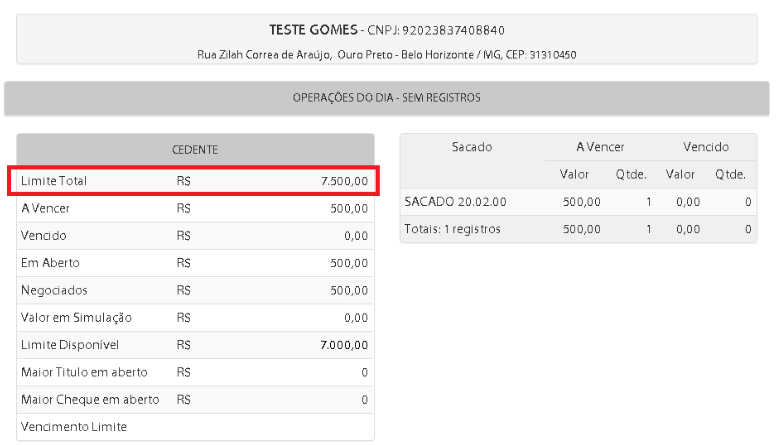777x445 pixels.
Task: Click the Em Aberto row label
Action: pyautogui.click(x=50, y=263)
